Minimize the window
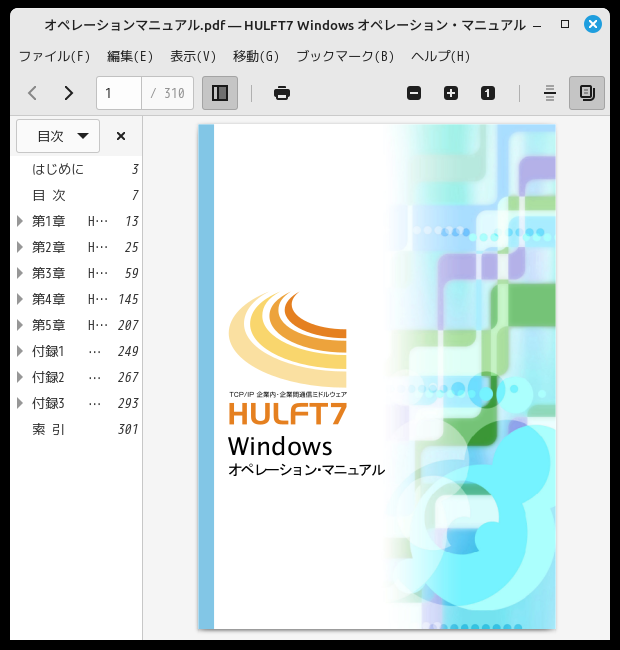This screenshot has width=620, height=650. click(537, 26)
